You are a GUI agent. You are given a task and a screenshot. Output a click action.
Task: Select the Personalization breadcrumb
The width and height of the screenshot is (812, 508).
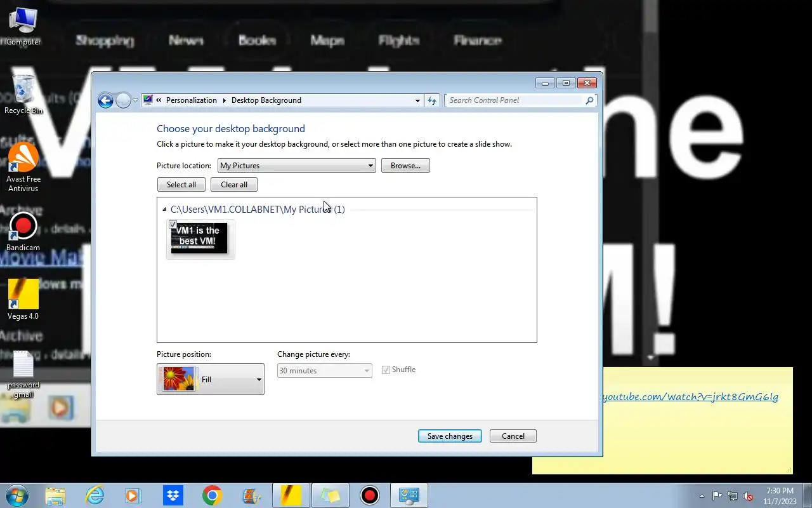tap(191, 100)
